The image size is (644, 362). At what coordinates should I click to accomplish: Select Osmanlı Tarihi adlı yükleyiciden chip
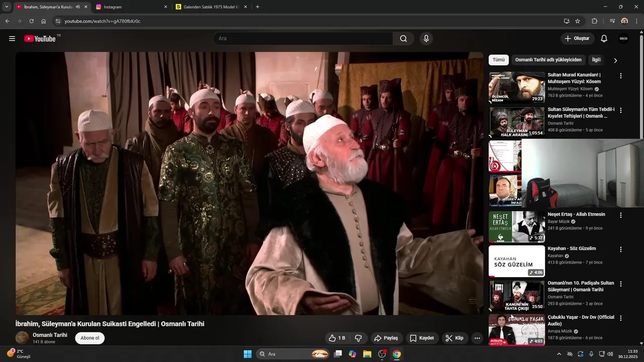548,60
